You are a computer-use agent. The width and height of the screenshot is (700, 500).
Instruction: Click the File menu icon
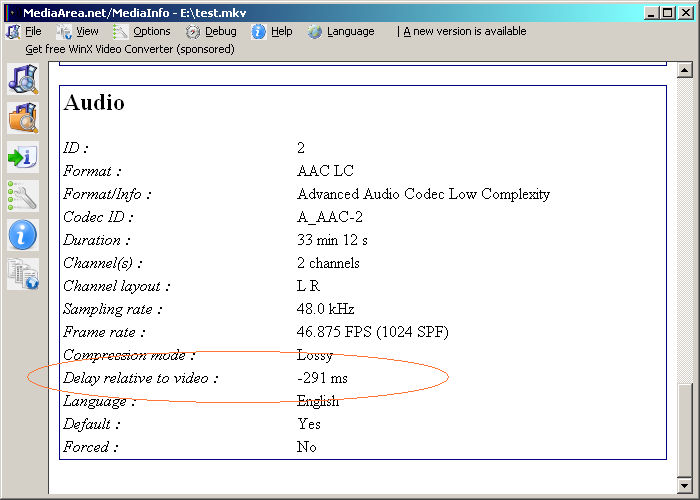tap(13, 32)
